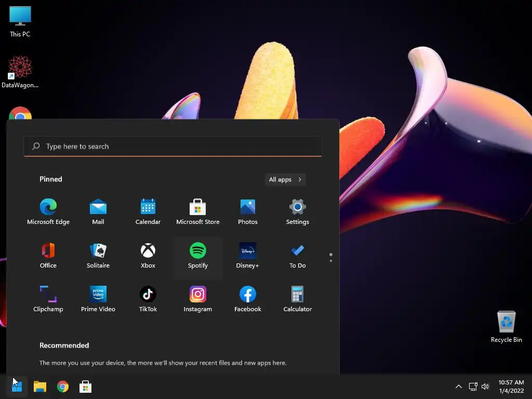Open the Calendar app
Viewport: 532px width, 399px height.
[x=148, y=212]
